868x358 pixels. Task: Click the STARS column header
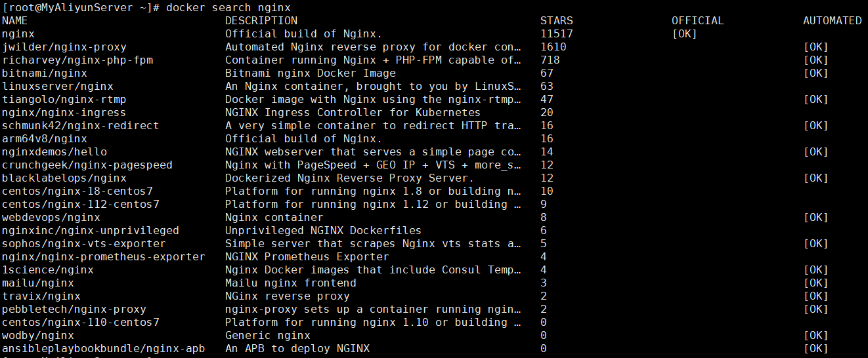pos(557,20)
